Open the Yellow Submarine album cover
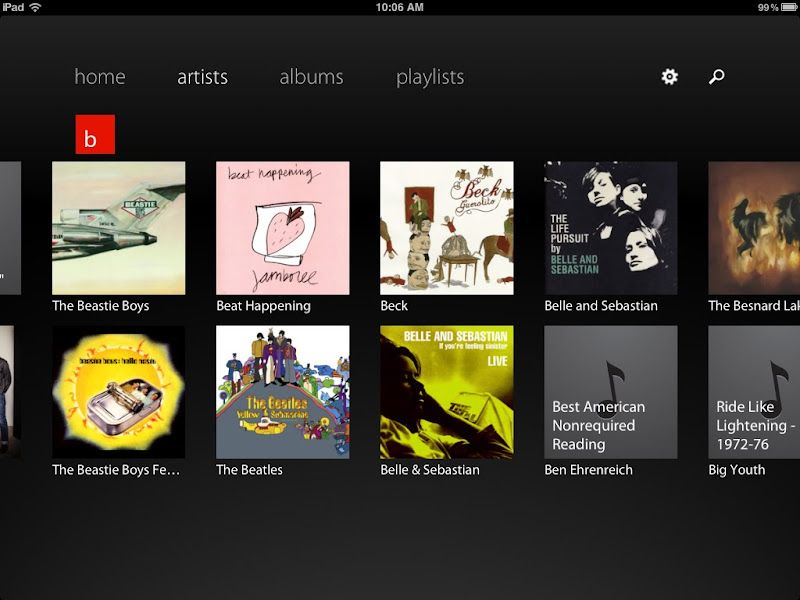This screenshot has width=800, height=600. 283,392
